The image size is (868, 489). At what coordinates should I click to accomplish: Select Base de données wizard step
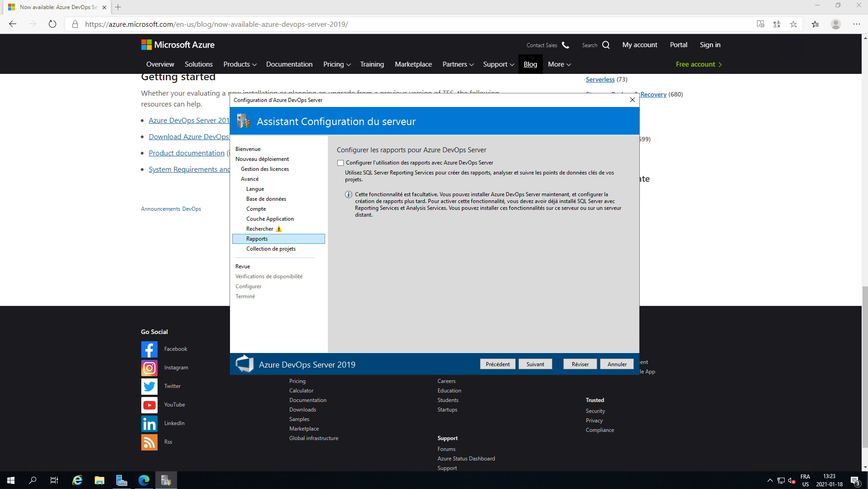point(266,199)
